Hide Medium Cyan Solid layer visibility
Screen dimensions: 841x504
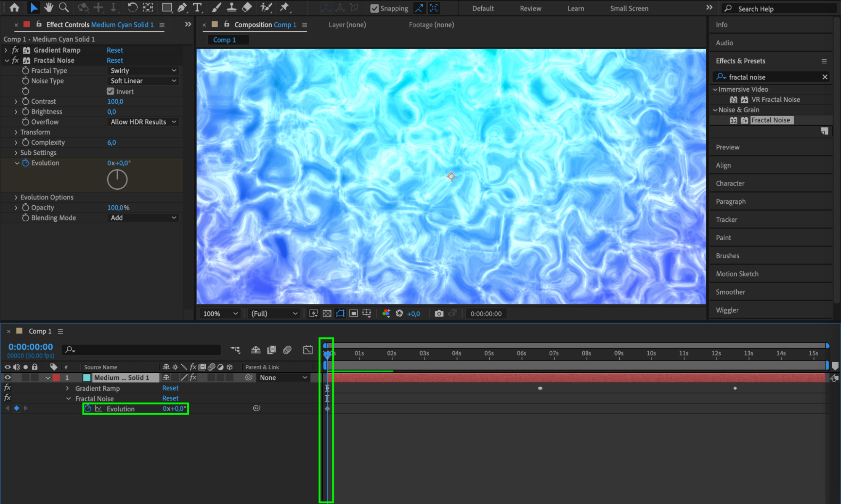(8, 377)
